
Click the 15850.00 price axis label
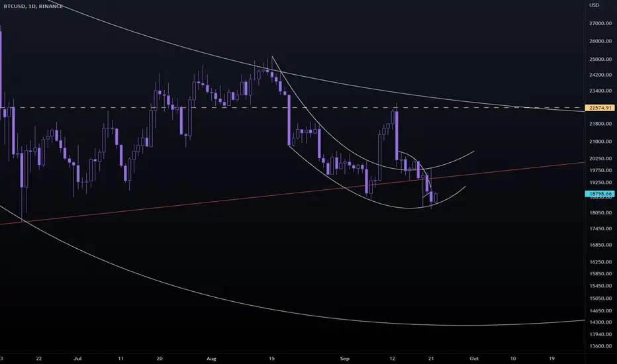pos(600,273)
